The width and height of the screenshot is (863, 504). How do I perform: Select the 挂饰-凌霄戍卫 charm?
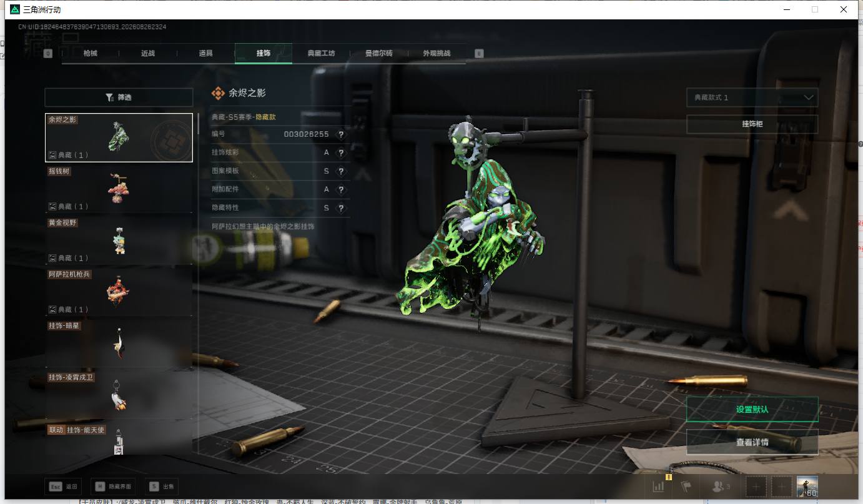tap(119, 395)
